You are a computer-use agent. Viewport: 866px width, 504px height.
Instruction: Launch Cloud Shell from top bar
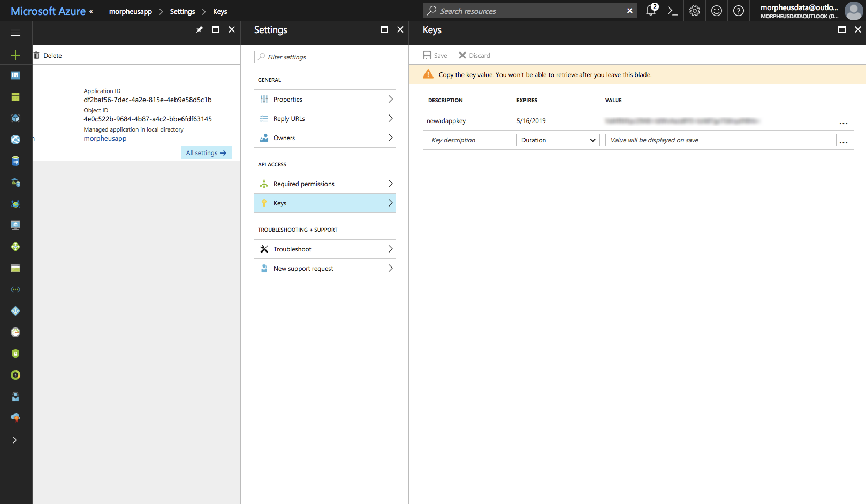point(673,11)
